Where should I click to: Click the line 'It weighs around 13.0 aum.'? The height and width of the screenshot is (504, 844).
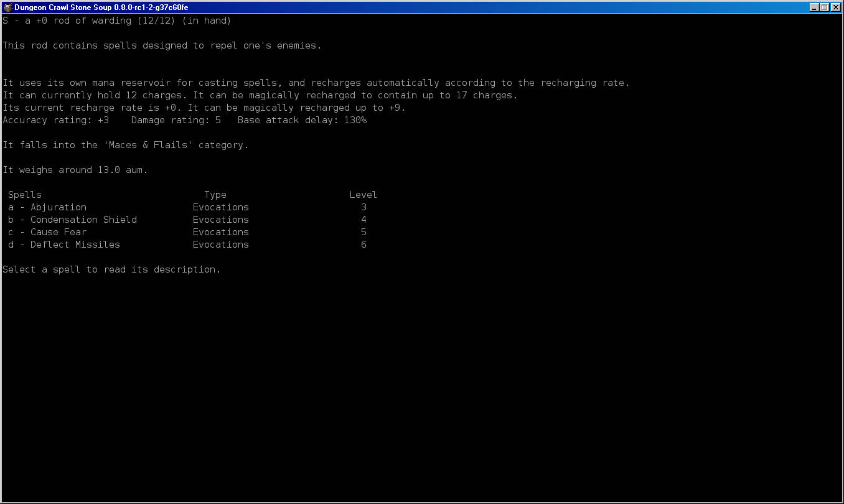(x=75, y=170)
